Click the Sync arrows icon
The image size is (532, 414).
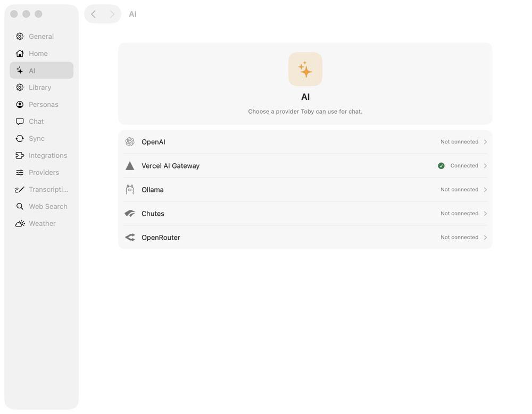coord(20,138)
